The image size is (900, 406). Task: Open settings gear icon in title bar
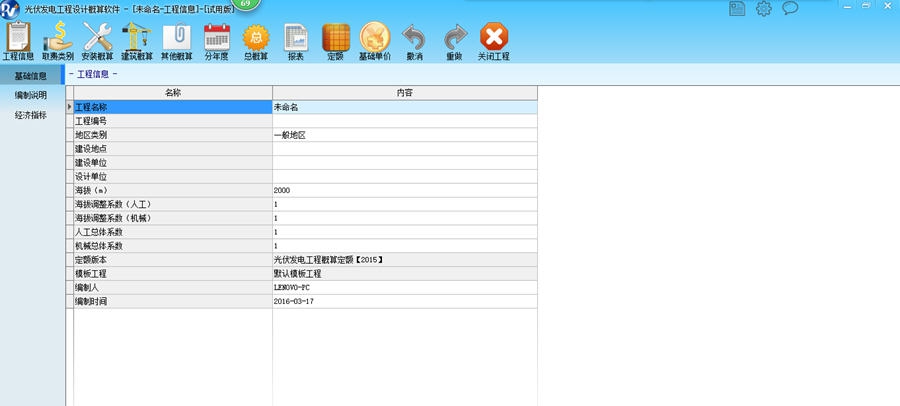pos(763,8)
